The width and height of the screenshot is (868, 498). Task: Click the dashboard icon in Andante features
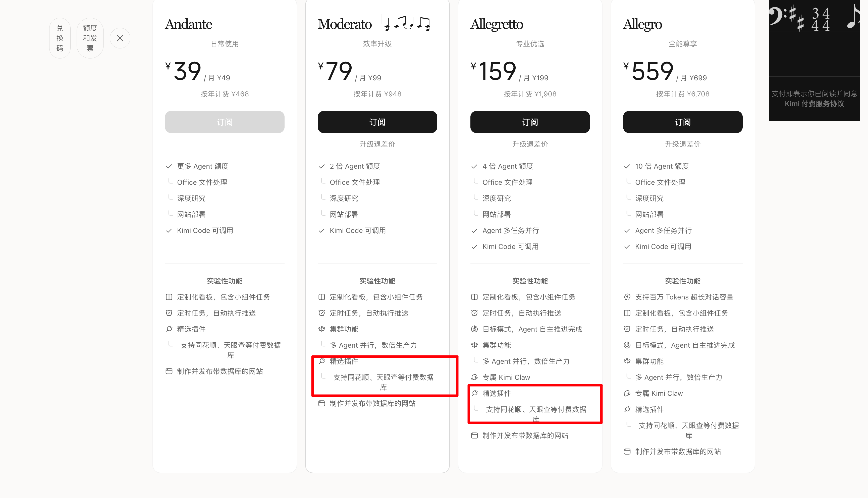coord(169,297)
